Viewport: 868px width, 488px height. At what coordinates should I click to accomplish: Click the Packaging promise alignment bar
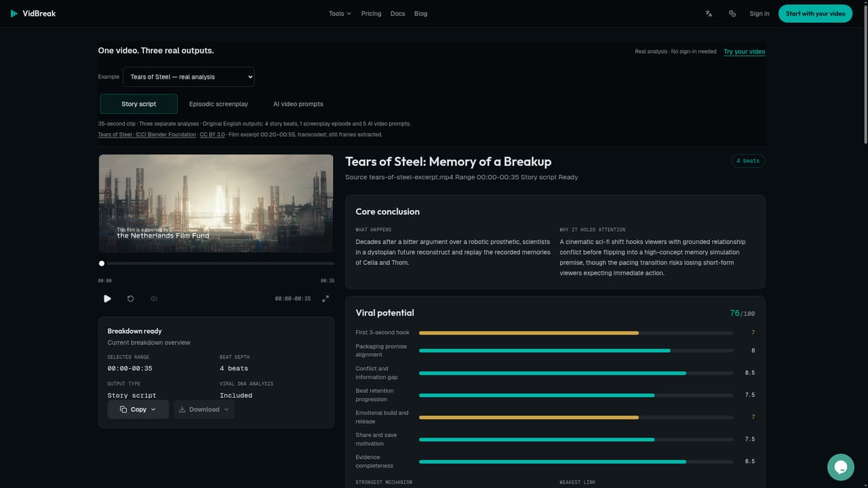(576, 350)
